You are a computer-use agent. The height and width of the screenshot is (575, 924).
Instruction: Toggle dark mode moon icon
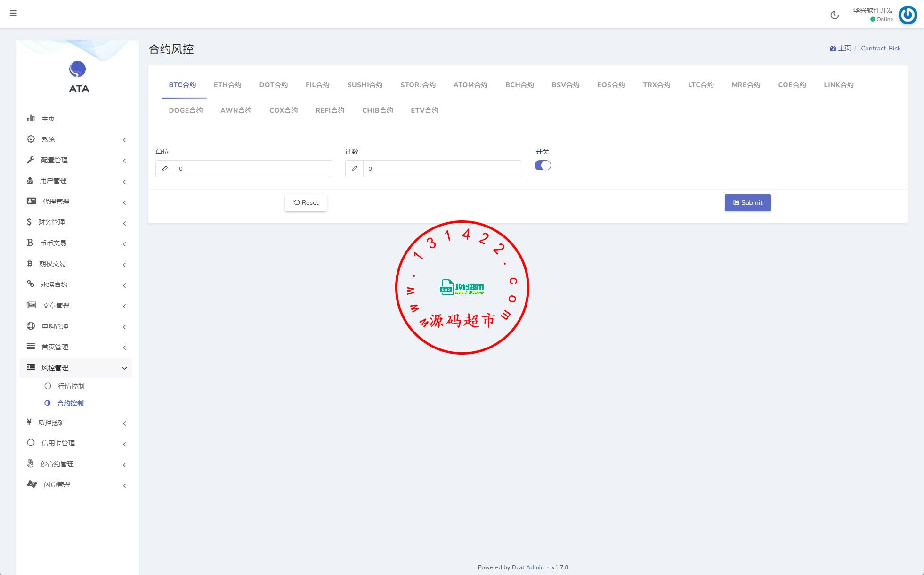click(x=835, y=15)
